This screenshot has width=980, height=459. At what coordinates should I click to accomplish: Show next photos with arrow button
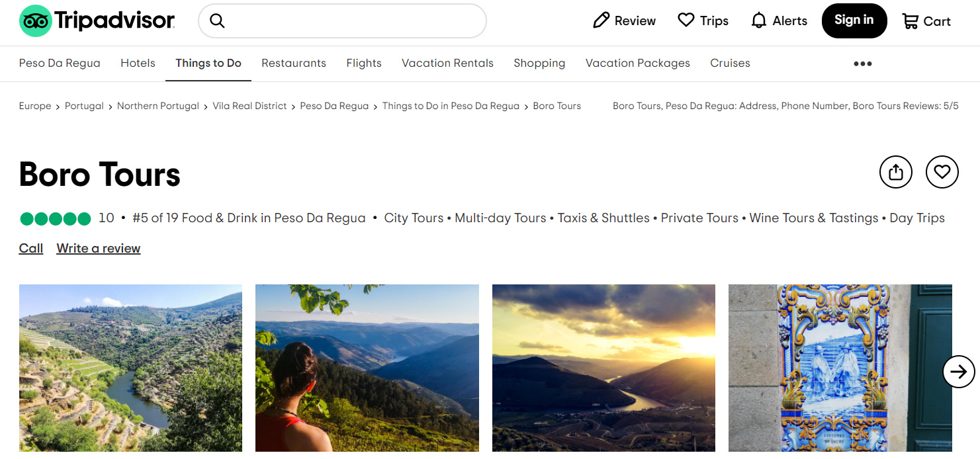(959, 372)
